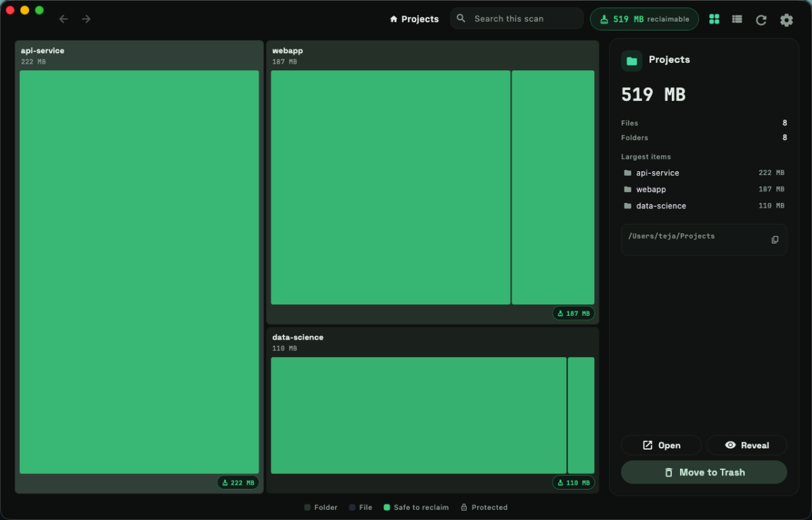The height and width of the screenshot is (520, 812).
Task: Click the Folders count row
Action: (704, 137)
